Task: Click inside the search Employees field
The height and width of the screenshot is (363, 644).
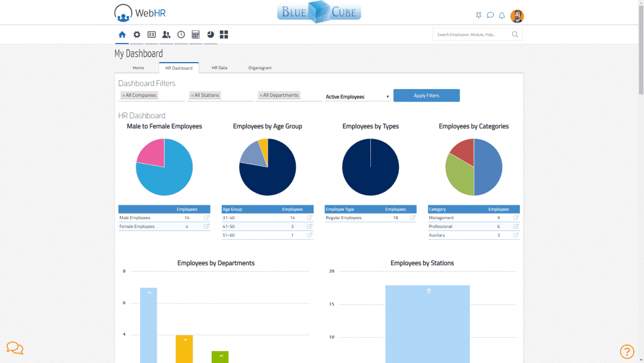Action: [471, 34]
